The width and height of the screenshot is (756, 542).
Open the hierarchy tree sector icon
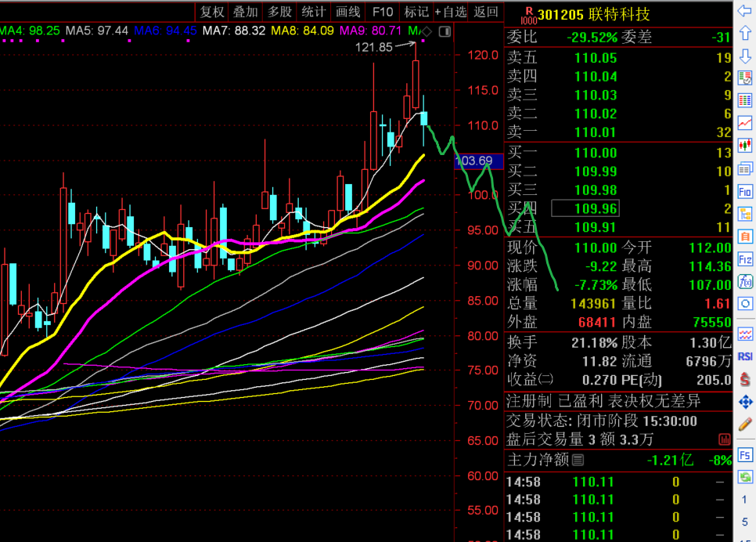click(x=745, y=214)
